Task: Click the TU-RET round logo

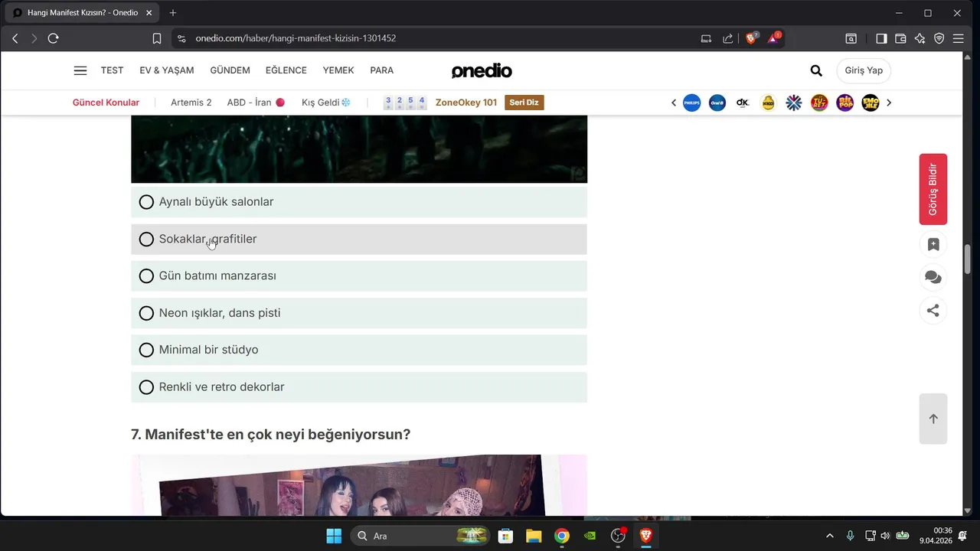Action: (x=819, y=103)
